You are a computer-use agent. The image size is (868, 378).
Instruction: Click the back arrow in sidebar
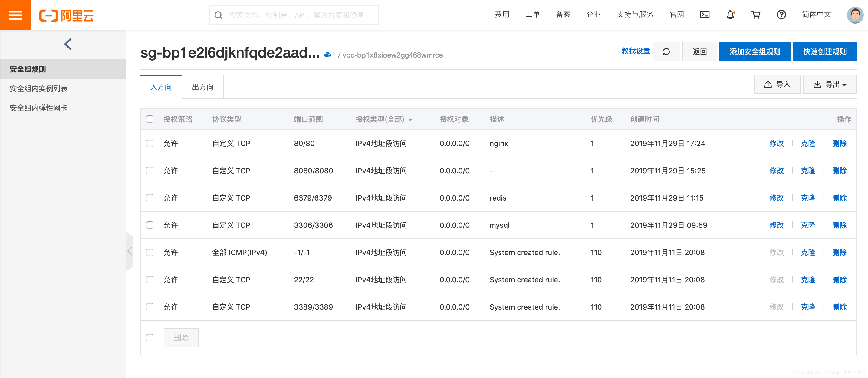click(68, 44)
